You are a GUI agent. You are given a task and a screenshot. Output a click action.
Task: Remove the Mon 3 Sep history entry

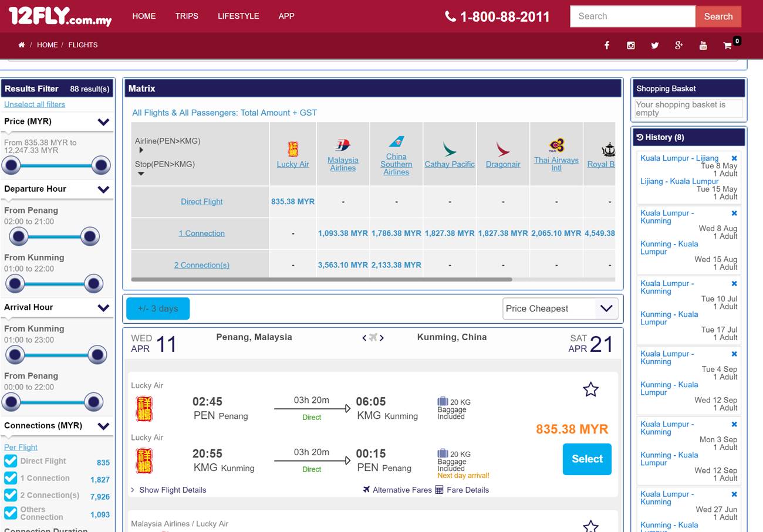734,425
